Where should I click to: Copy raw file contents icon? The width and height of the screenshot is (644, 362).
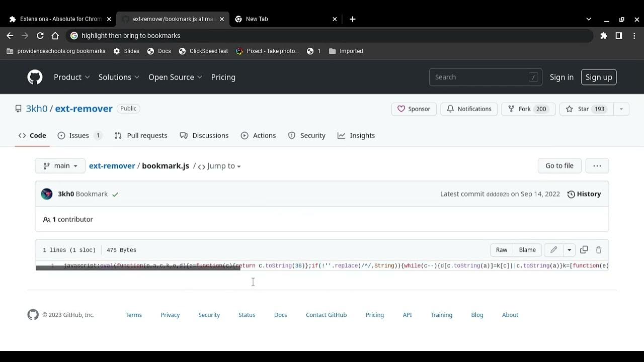click(x=584, y=250)
